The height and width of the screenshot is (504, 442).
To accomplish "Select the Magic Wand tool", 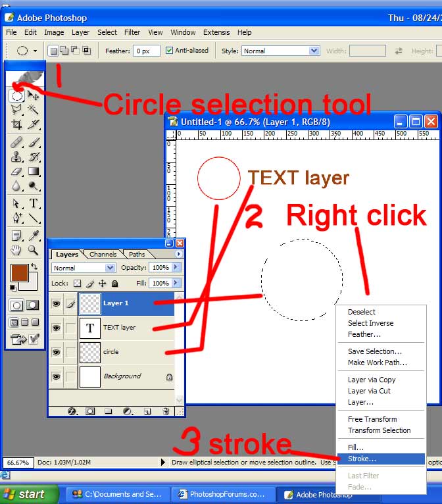I will (x=34, y=110).
